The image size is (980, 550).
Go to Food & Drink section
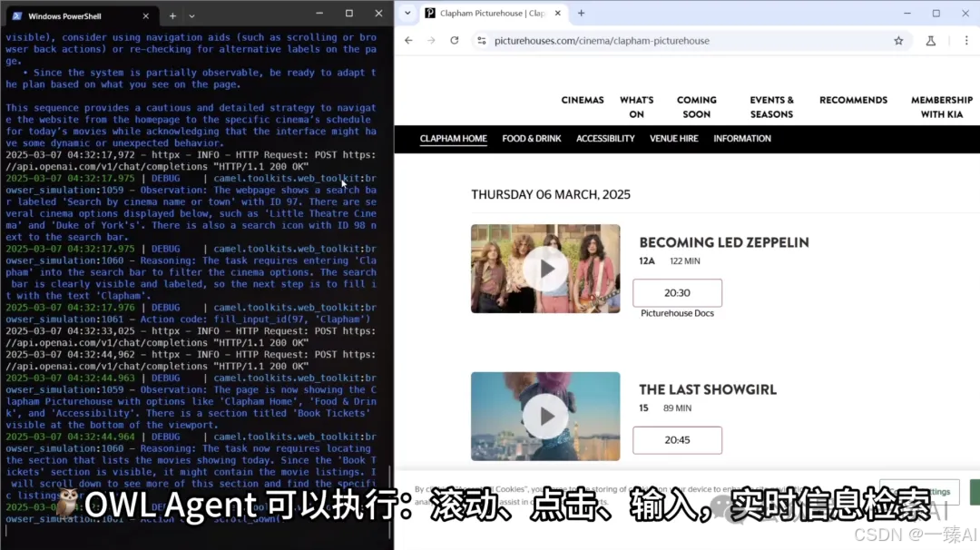[531, 139]
